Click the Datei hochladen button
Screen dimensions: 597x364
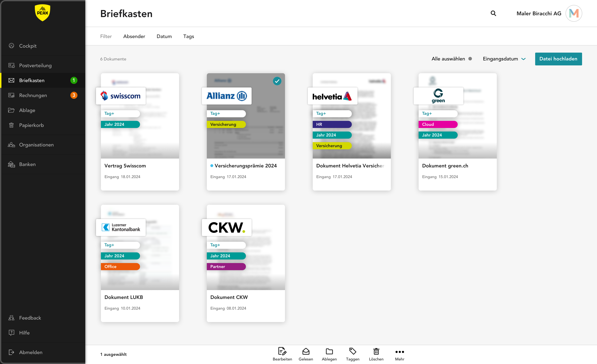pyautogui.click(x=558, y=59)
